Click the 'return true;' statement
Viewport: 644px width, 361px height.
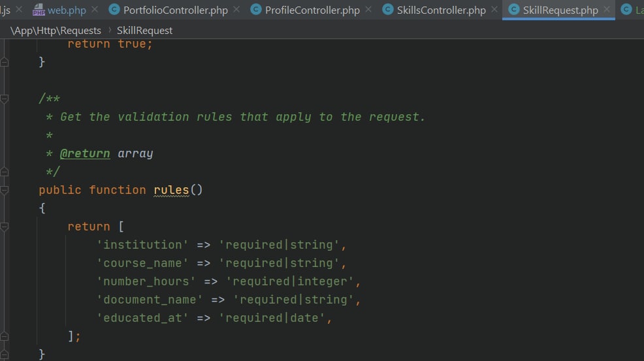(110, 44)
